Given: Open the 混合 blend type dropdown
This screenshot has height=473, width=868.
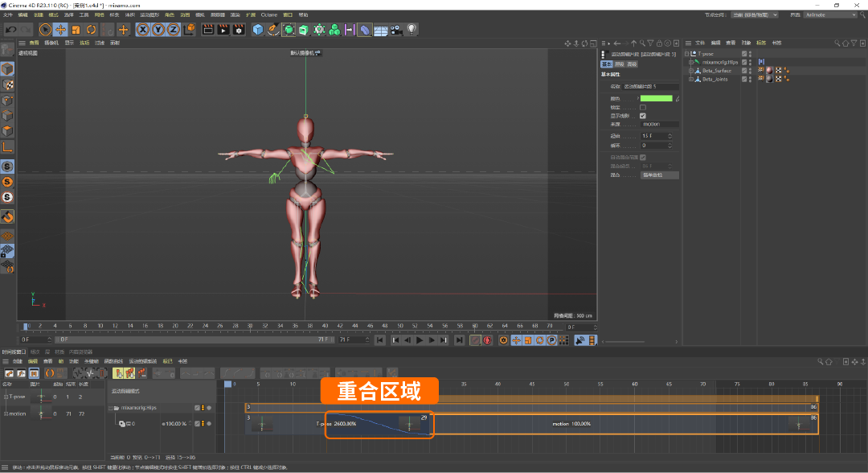Looking at the screenshot, I should (x=659, y=175).
